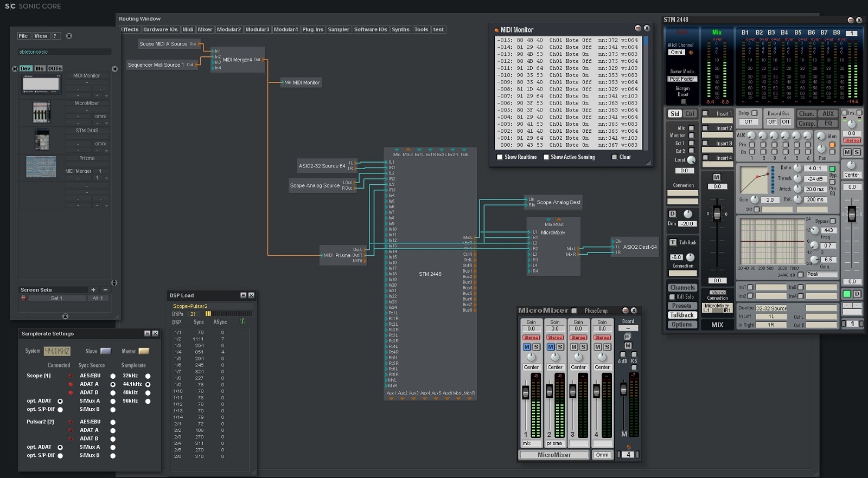Mute the MicroMixer Board master M button

pyautogui.click(x=628, y=346)
